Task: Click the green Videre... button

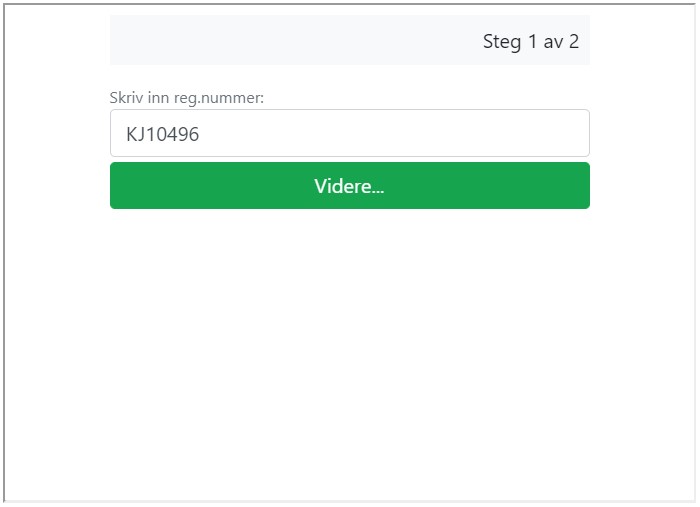Action: (350, 186)
